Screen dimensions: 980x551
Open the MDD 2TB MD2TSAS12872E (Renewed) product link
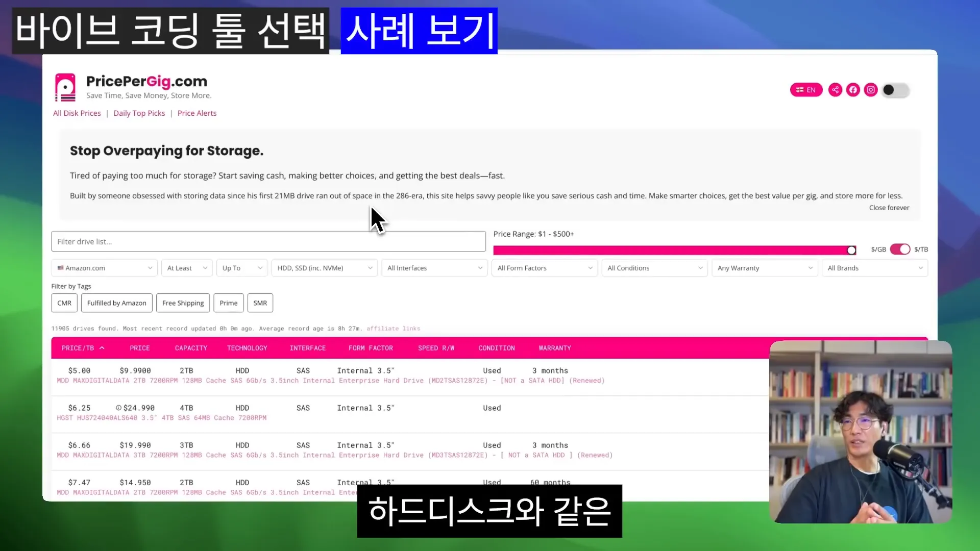pyautogui.click(x=331, y=381)
